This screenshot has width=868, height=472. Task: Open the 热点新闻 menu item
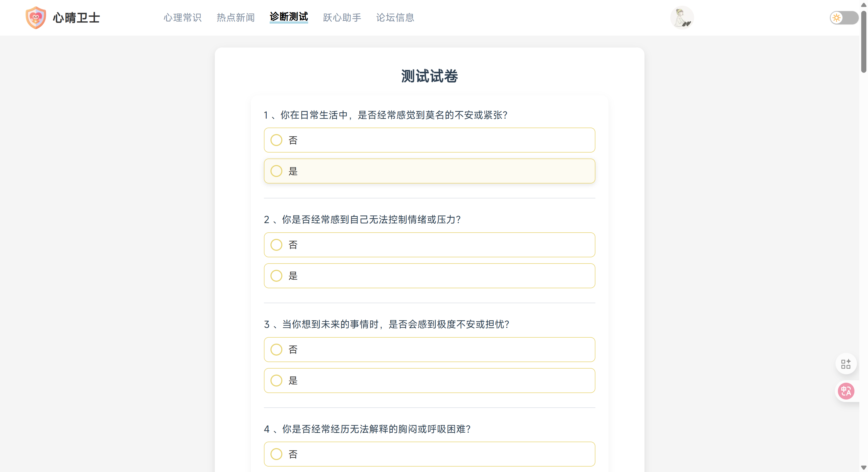235,18
